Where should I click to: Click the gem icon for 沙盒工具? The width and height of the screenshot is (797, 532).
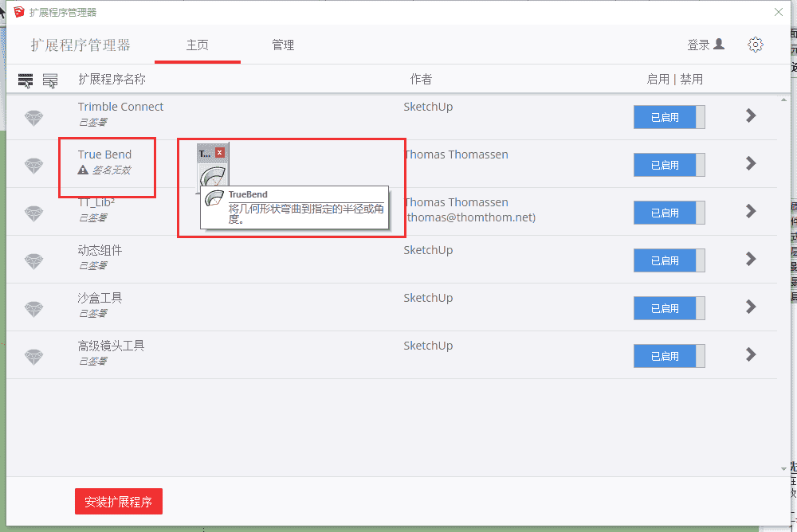coord(34,309)
